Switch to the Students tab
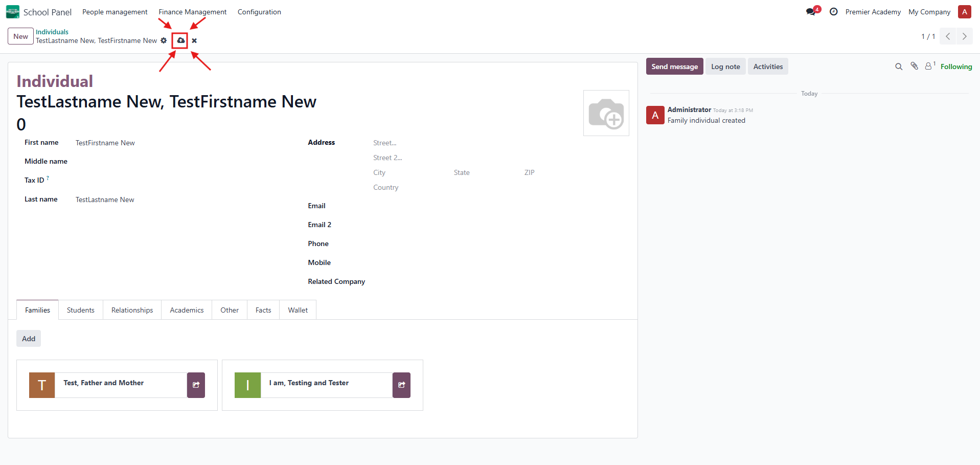 (x=81, y=310)
